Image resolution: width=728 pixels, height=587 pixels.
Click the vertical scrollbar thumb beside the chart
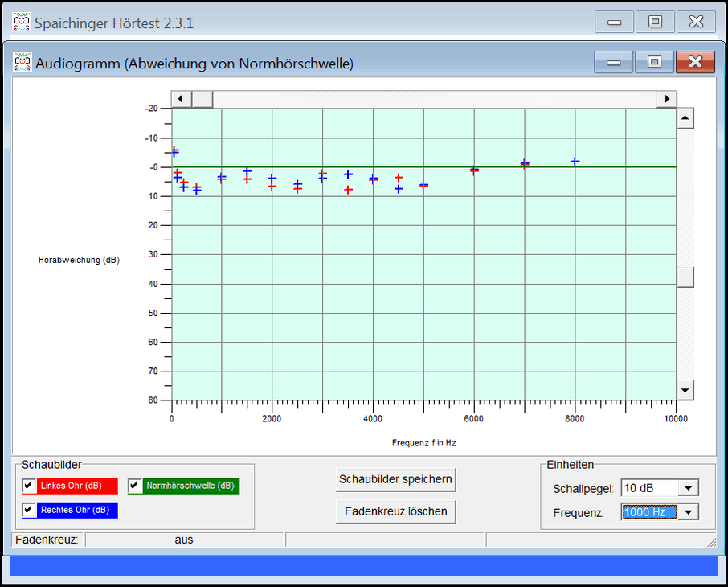(x=685, y=277)
